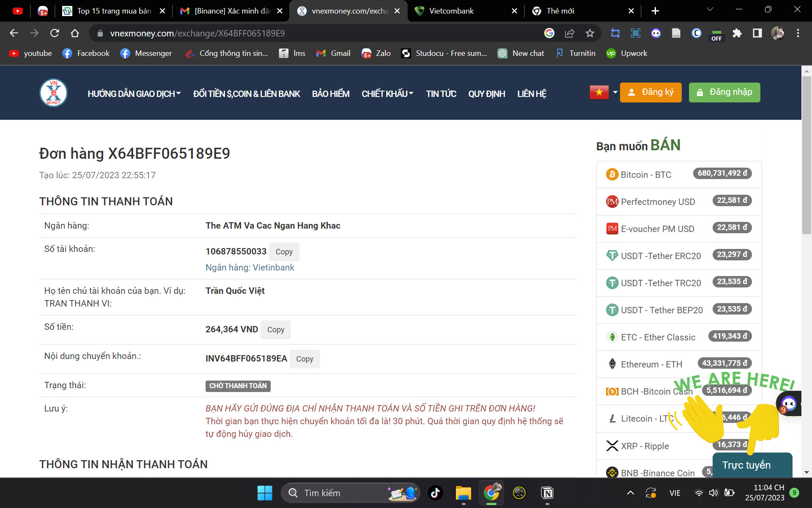The height and width of the screenshot is (508, 812).
Task: Click the VNEX Money logo
Action: point(53,93)
